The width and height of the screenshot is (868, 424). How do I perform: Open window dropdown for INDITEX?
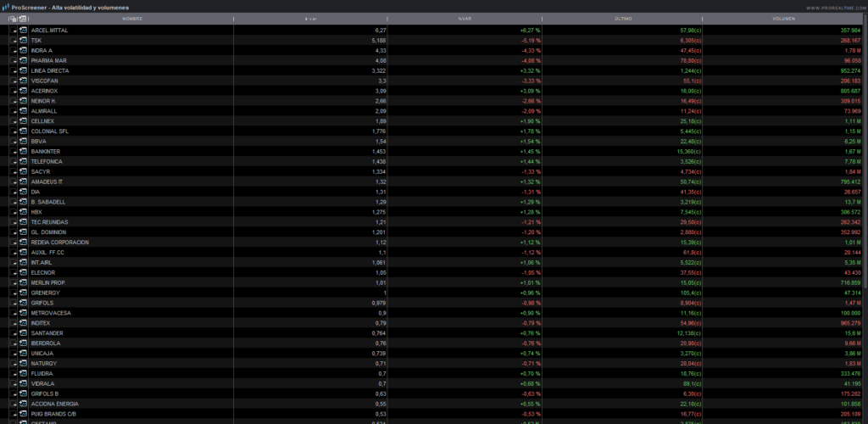[x=14, y=323]
